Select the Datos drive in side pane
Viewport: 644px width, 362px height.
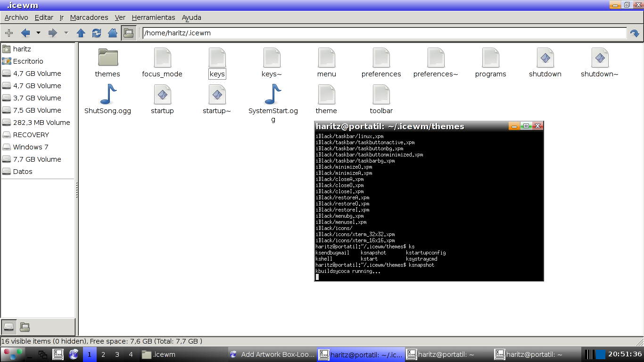(38, 172)
